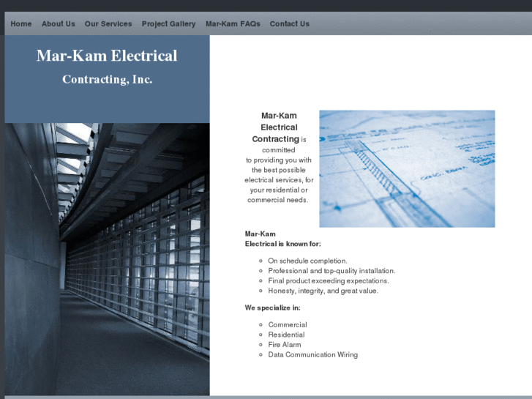This screenshot has height=399, width=532.
Task: Click the glass corridor building photo
Action: click(x=108, y=258)
